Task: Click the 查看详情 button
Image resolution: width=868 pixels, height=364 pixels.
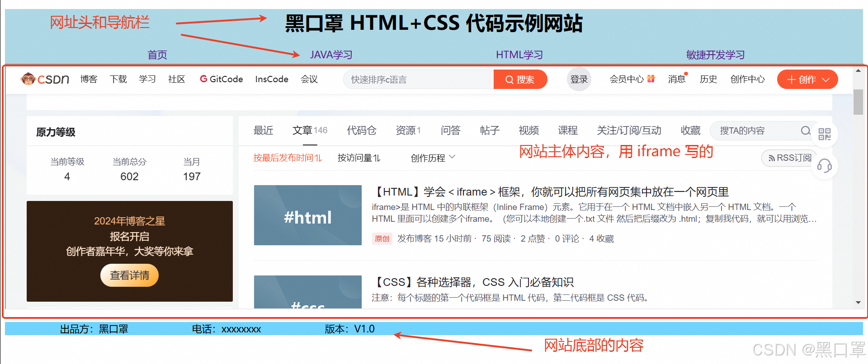Action: 129,275
